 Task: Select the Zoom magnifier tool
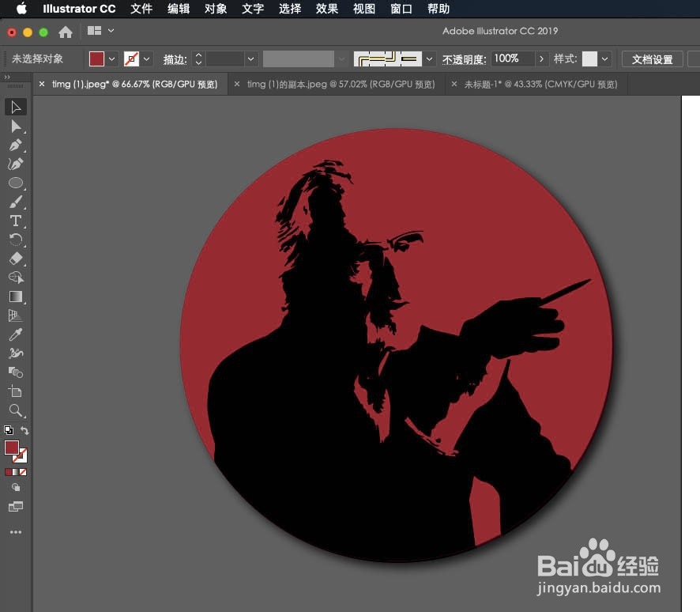tap(16, 411)
